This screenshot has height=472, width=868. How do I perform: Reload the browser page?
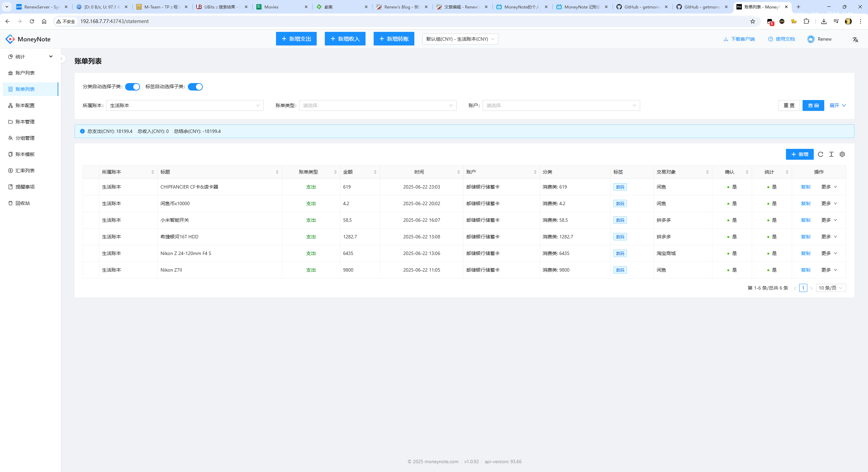click(32, 21)
